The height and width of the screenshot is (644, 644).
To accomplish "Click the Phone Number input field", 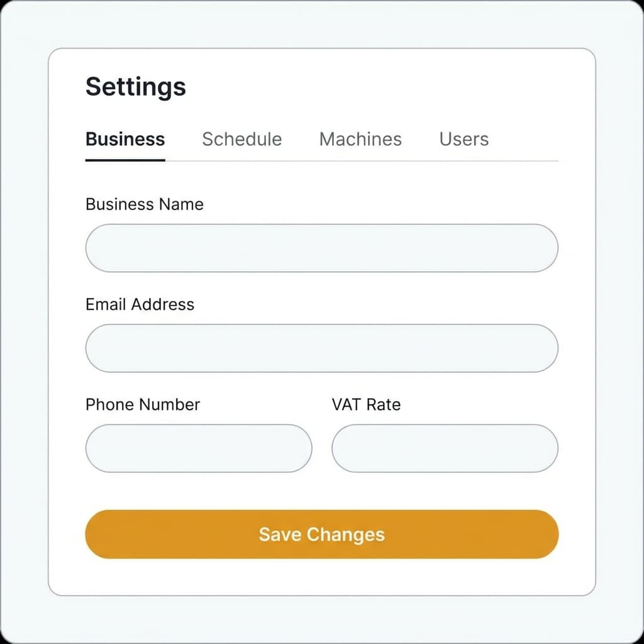I will (199, 448).
